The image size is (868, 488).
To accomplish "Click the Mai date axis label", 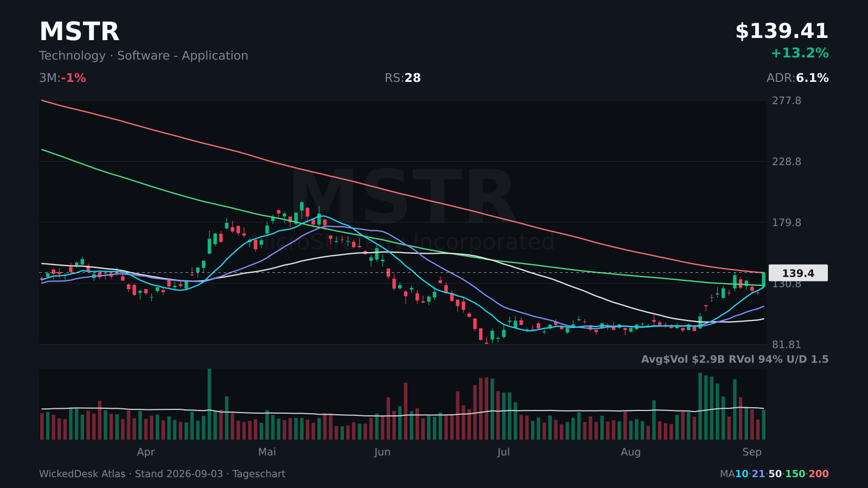I will pos(267,452).
